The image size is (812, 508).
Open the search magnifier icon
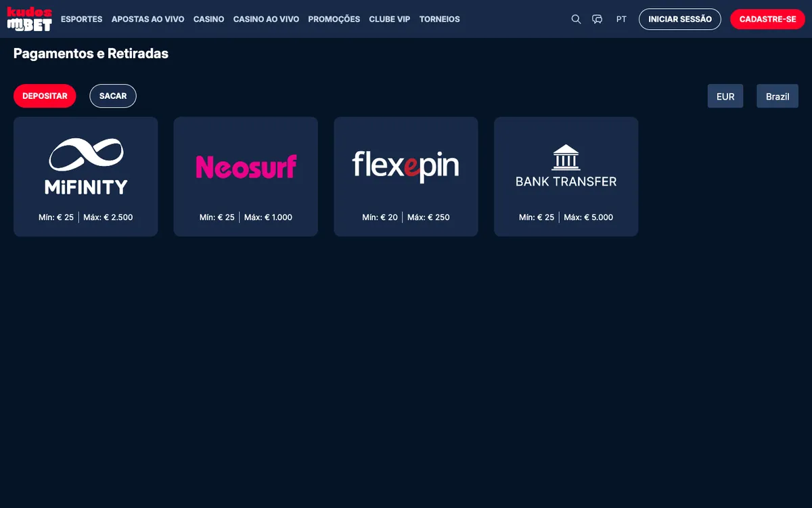coord(576,19)
